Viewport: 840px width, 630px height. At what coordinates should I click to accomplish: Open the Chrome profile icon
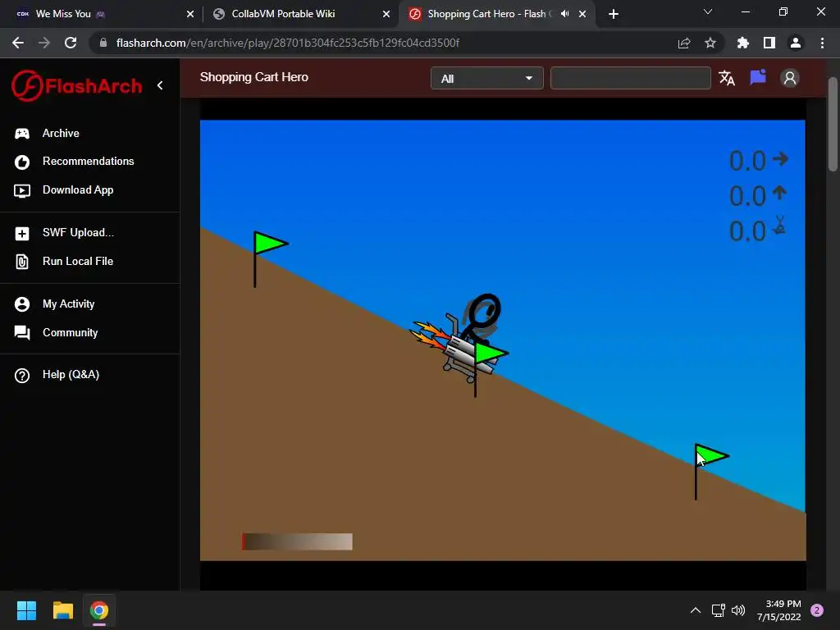tap(795, 43)
